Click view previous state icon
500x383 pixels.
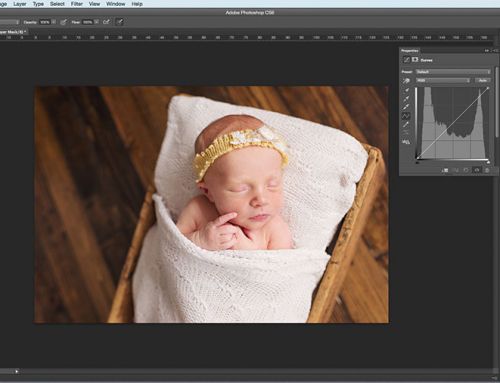click(x=456, y=170)
